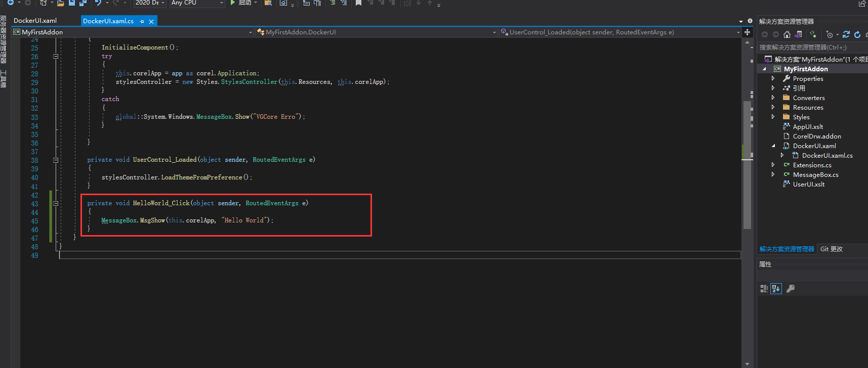This screenshot has width=868, height=368.
Task: Click the Sync with Active Document icon
Action: tap(846, 34)
